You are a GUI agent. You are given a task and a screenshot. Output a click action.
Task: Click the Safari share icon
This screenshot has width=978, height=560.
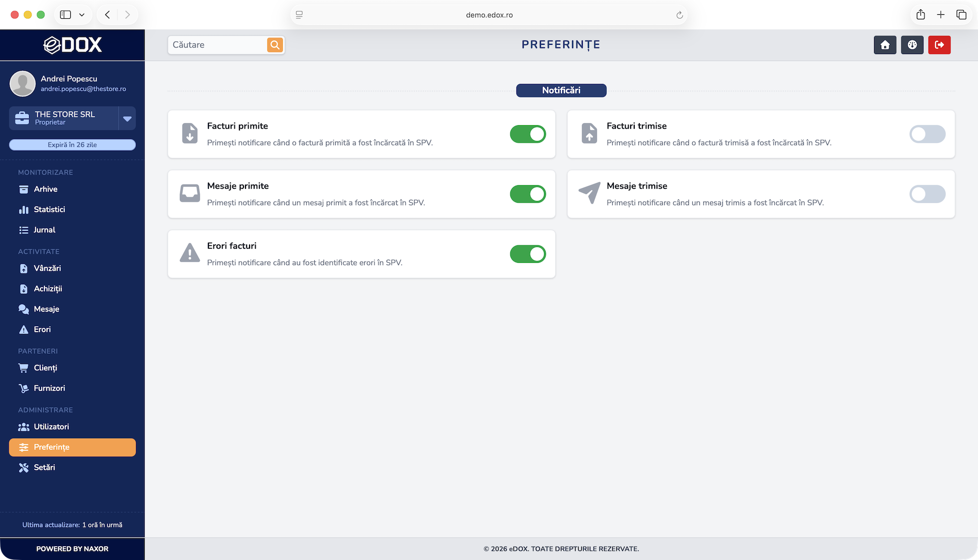[x=920, y=15]
